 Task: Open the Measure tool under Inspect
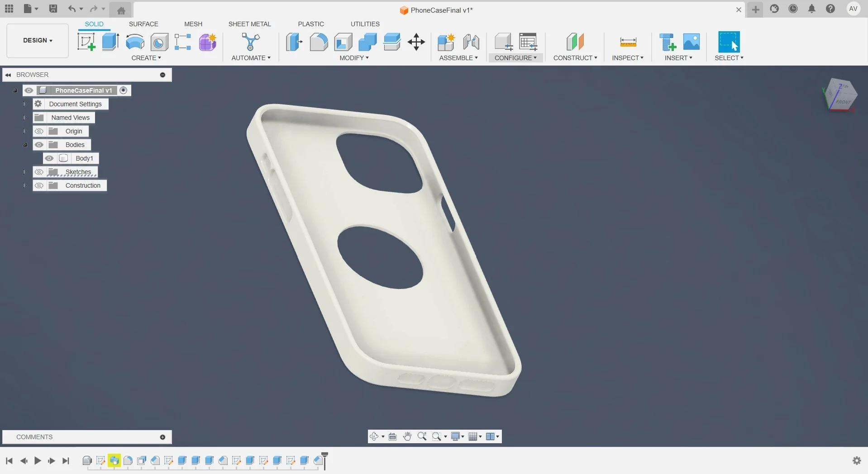tap(628, 42)
